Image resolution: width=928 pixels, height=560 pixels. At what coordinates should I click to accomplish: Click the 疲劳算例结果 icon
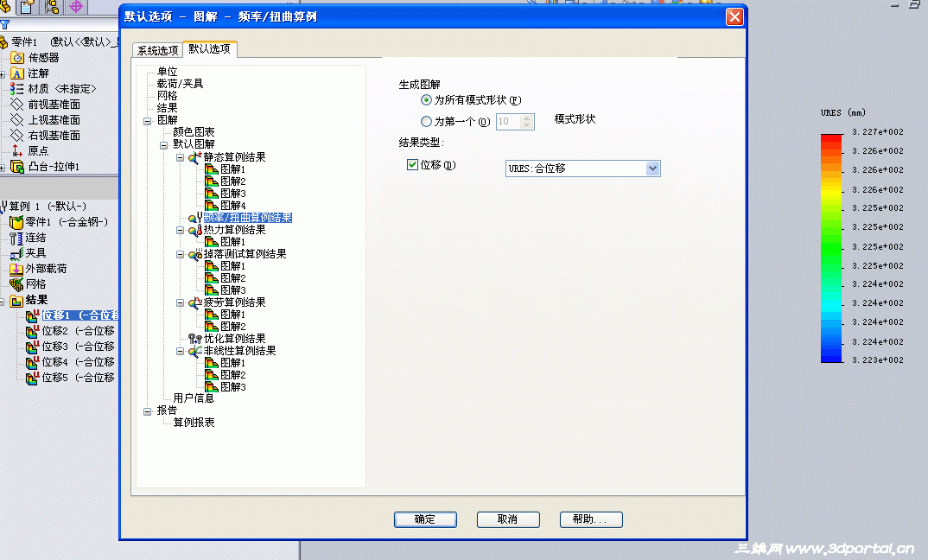pyautogui.click(x=194, y=302)
